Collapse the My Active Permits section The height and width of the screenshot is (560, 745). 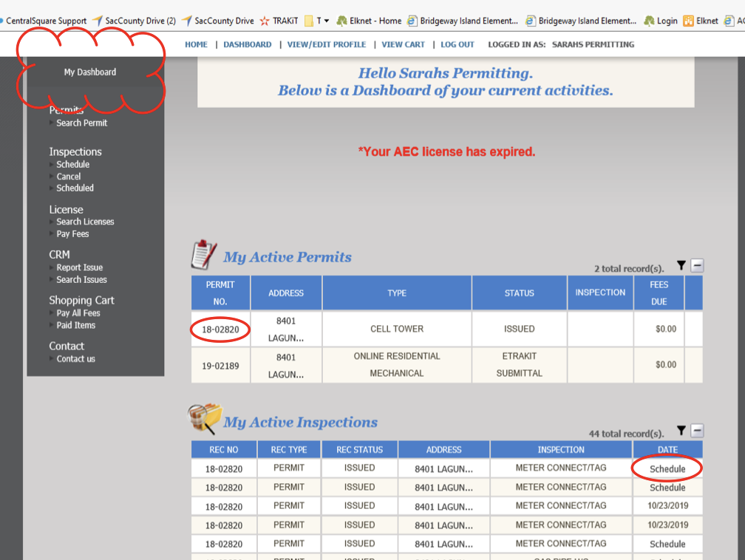point(697,265)
